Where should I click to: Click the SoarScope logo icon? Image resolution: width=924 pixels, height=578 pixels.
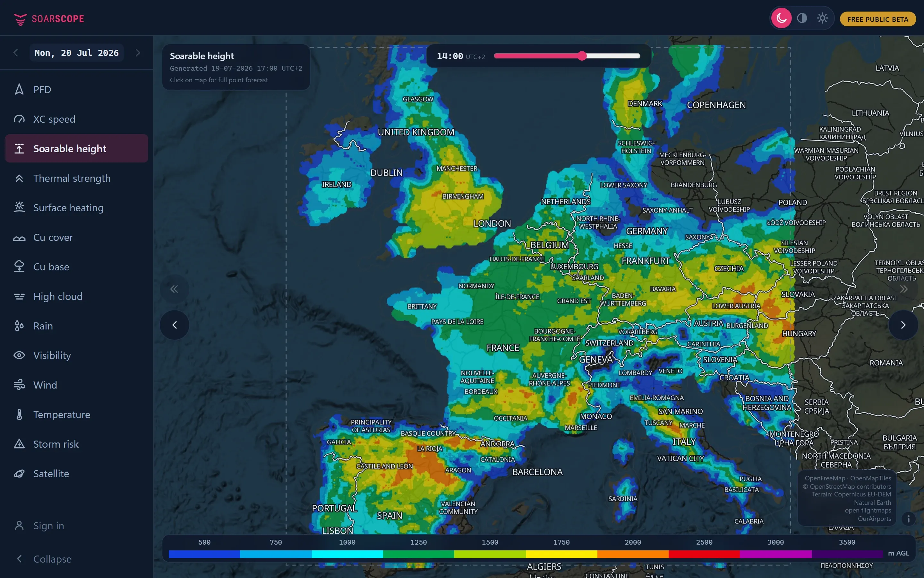tap(20, 19)
